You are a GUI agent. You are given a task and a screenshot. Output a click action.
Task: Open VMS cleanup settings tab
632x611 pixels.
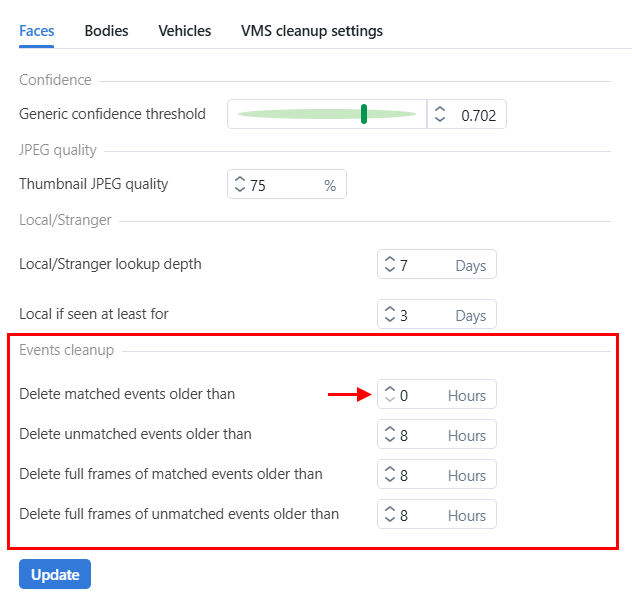[311, 31]
